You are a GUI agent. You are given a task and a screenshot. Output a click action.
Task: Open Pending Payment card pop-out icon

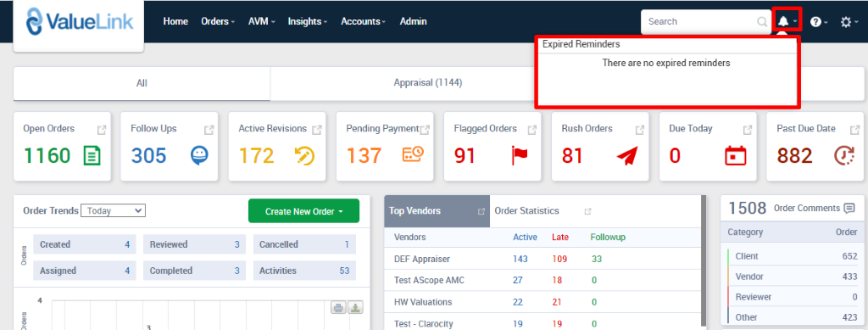(x=425, y=130)
